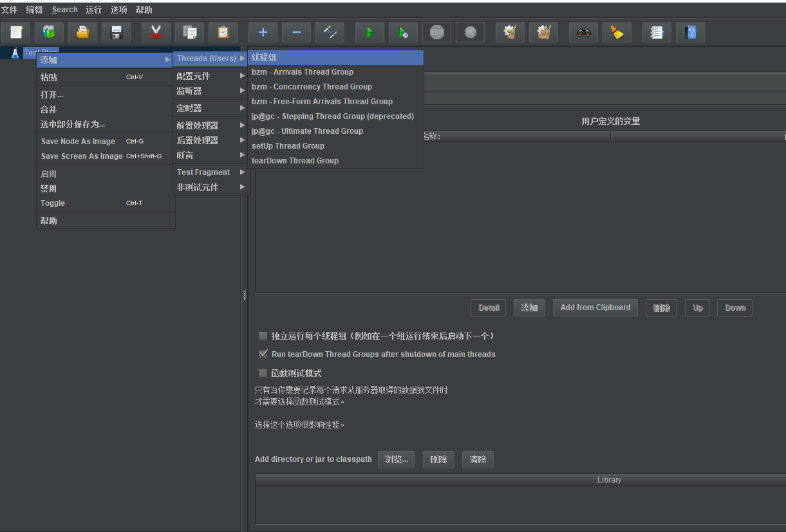The width and height of the screenshot is (786, 532).
Task: Select the Test Plan flask icon
Action: click(15, 53)
